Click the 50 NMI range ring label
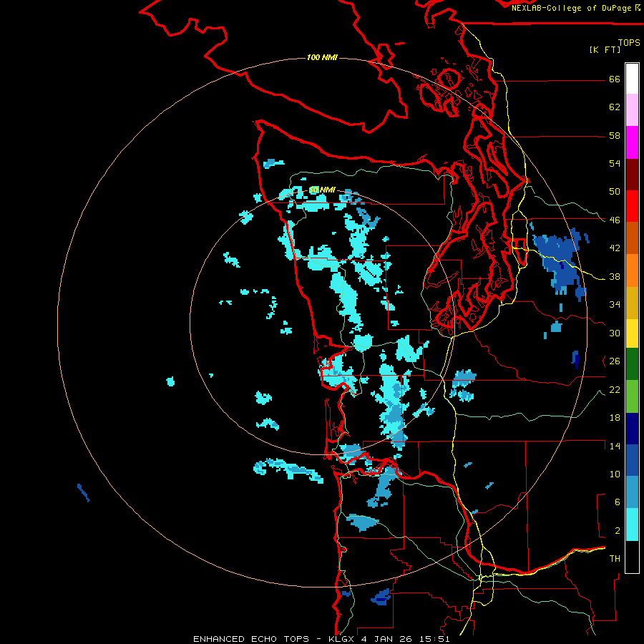The width and height of the screenshot is (644, 644). tap(322, 190)
